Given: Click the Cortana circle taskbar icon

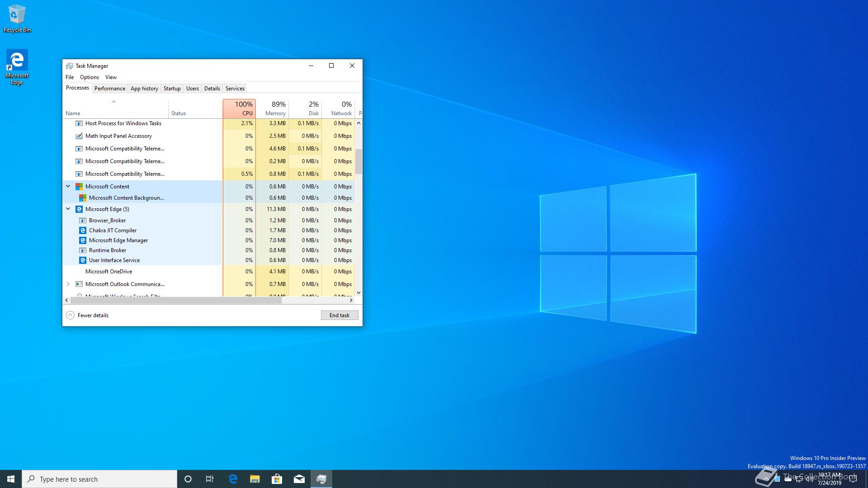Looking at the screenshot, I should [x=188, y=479].
